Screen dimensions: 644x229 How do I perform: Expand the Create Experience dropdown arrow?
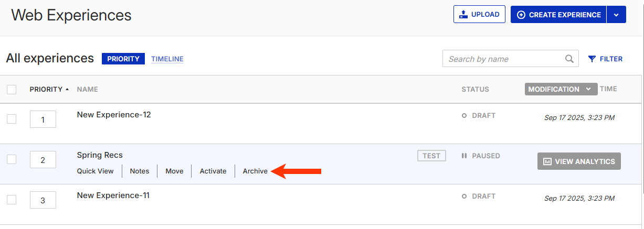pos(616,15)
